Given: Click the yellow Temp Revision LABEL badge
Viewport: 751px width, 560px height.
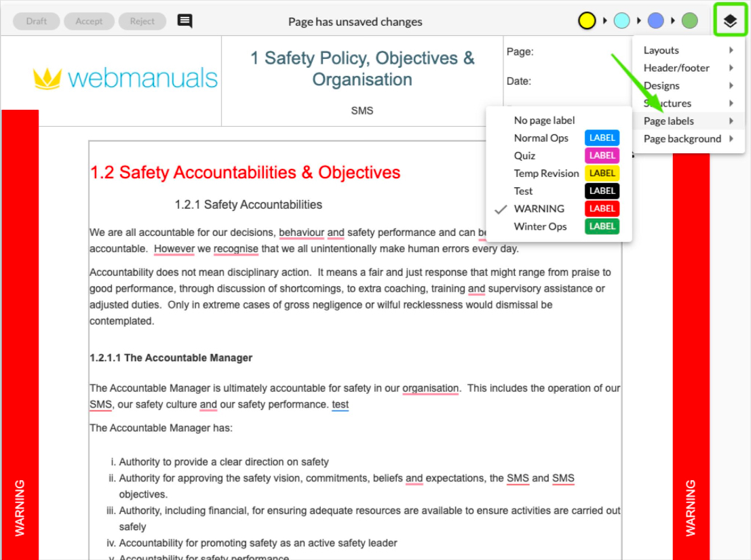Looking at the screenshot, I should pos(602,174).
